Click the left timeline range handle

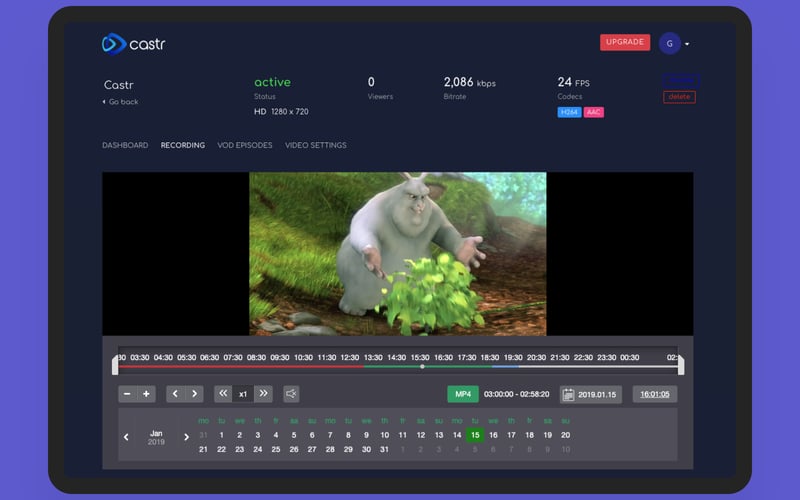115,365
